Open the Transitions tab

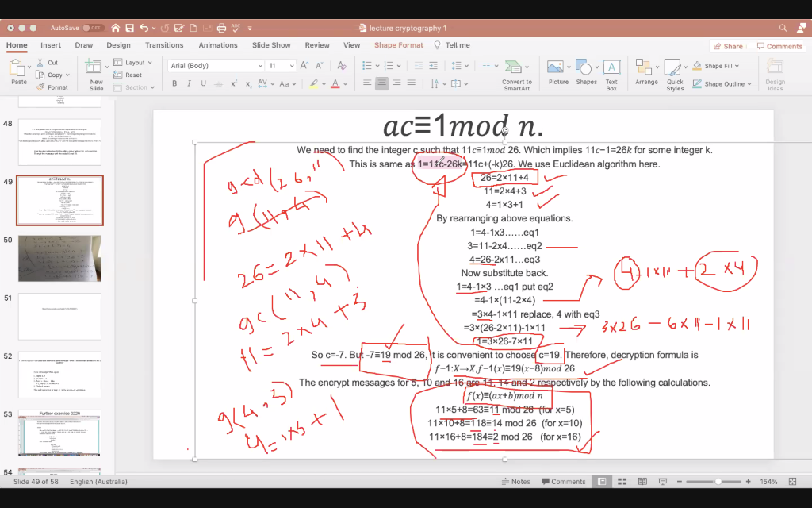(164, 45)
